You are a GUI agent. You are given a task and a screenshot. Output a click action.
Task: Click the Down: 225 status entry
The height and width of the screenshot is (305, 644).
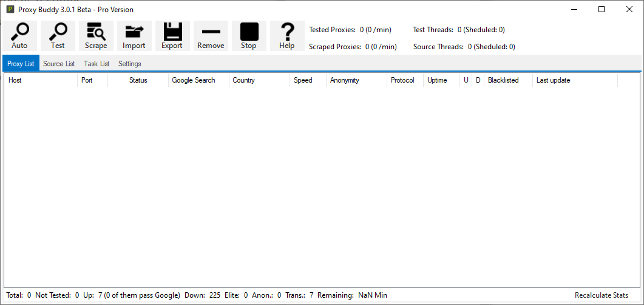[203, 295]
